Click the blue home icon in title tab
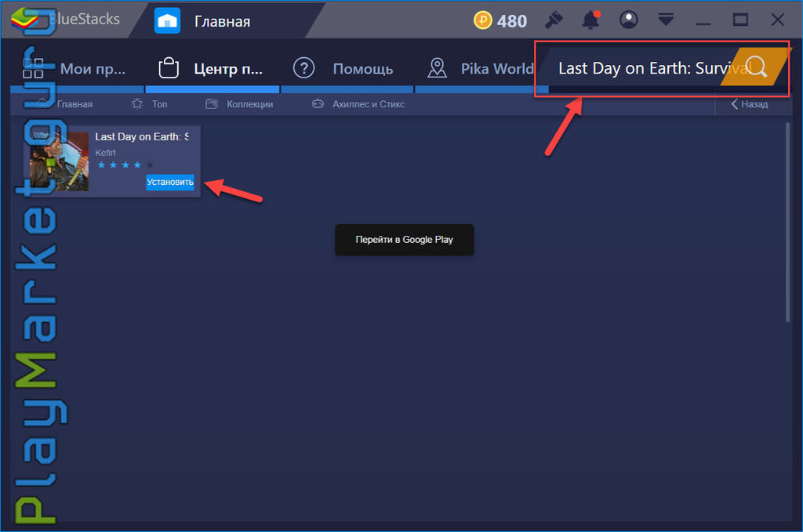 tap(168, 21)
